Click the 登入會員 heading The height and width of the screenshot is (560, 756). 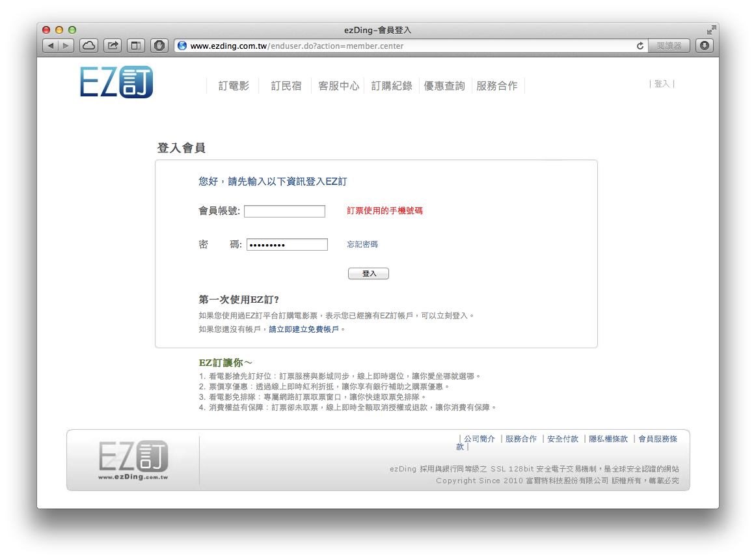pos(182,148)
